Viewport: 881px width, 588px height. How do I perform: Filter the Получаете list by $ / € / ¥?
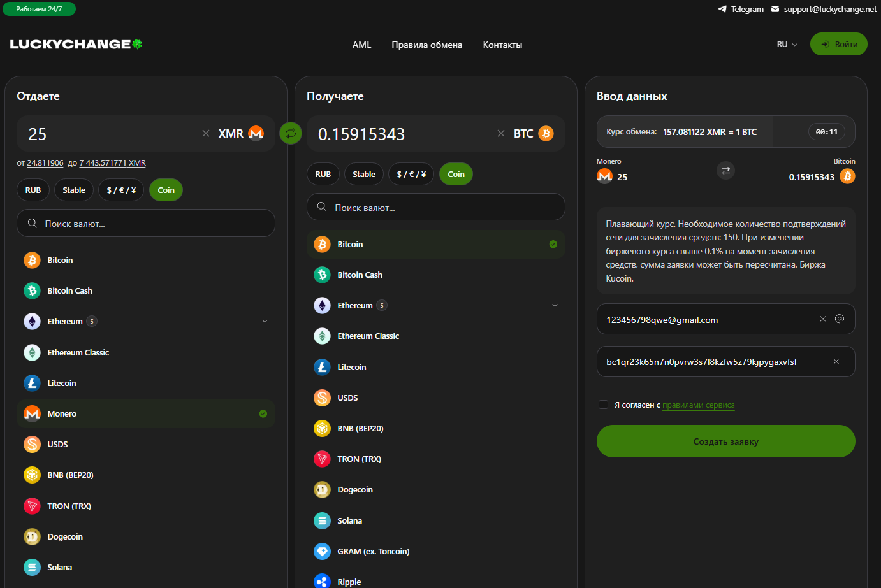coord(411,174)
